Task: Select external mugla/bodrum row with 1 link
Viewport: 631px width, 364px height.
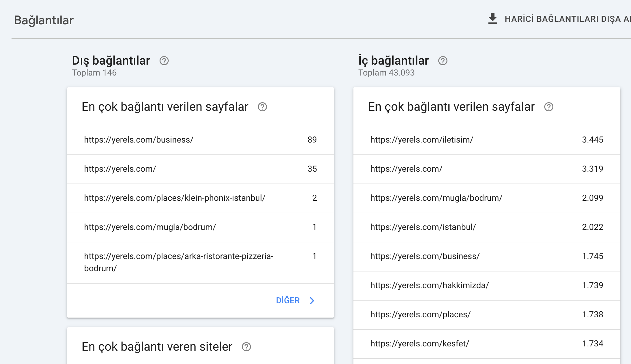Action: coord(201,227)
